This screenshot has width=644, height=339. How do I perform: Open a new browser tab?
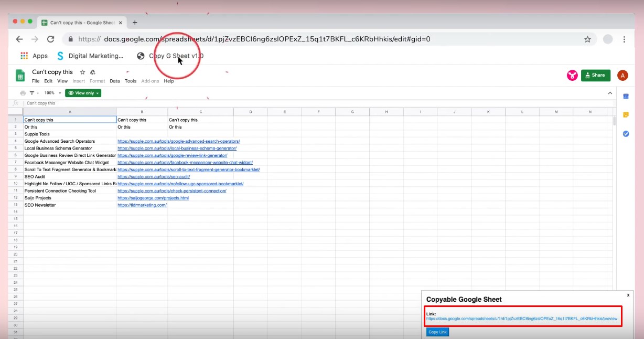point(135,23)
